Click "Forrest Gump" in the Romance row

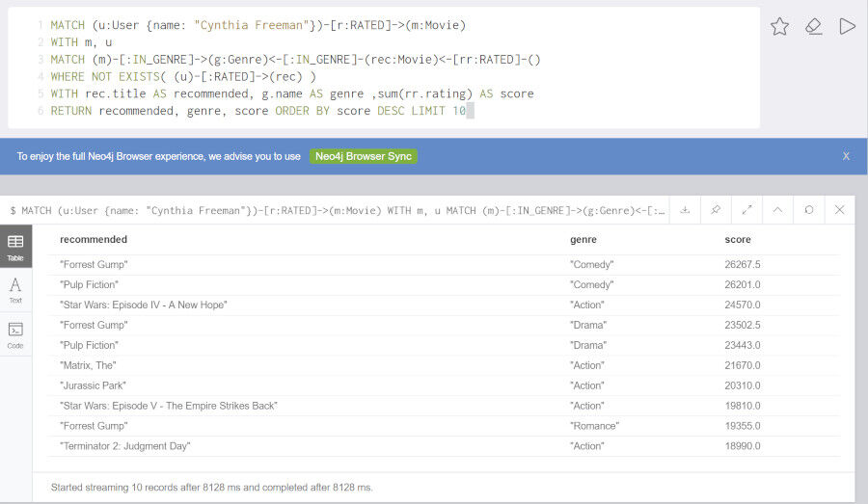[x=94, y=426]
